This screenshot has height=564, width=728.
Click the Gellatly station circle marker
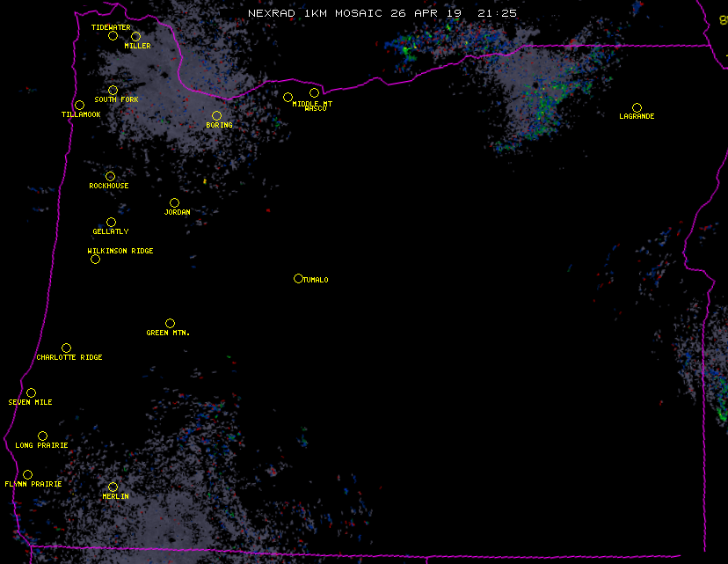[111, 223]
